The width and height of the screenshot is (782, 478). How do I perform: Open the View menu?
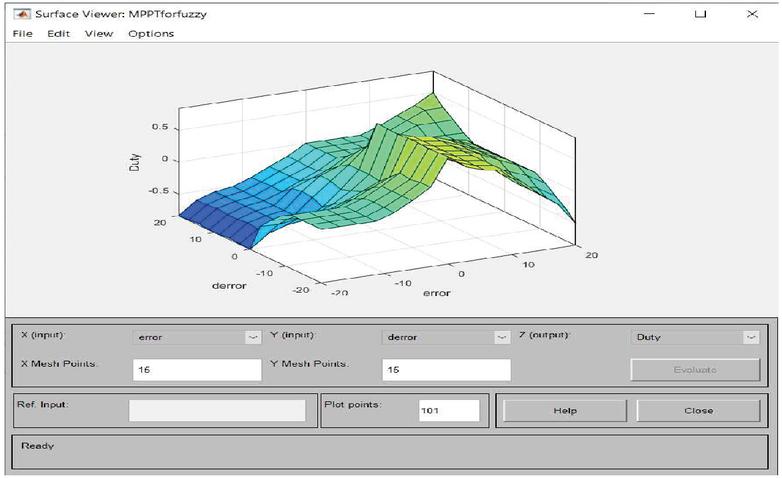99,33
